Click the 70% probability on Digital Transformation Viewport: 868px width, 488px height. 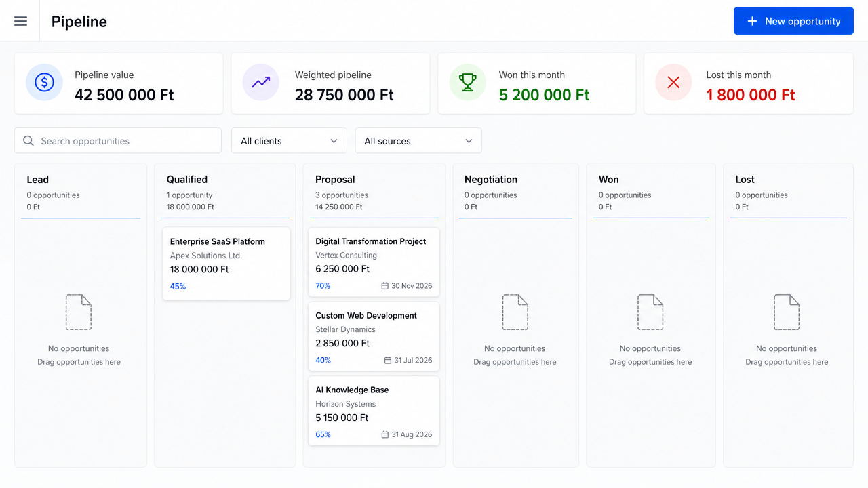point(323,286)
